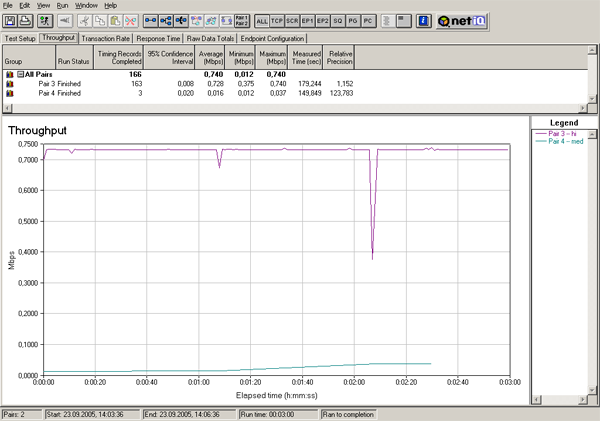Click the small window layout toolbar icon
This screenshot has height=421, width=600.
(403, 21)
